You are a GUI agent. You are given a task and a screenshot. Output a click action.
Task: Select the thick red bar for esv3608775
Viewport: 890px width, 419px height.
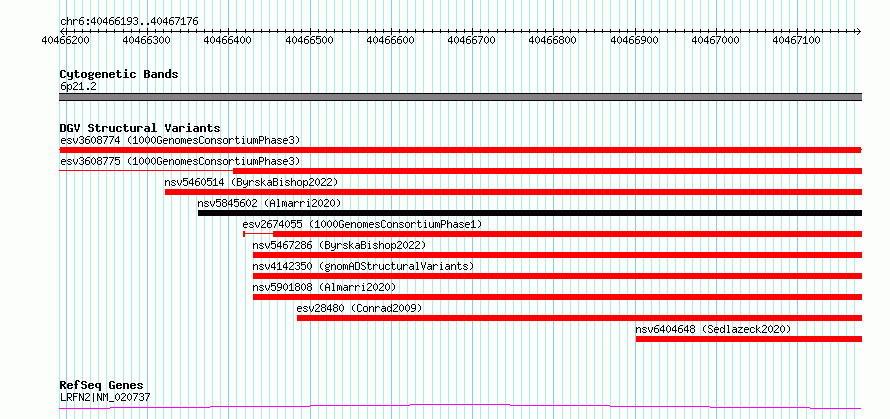[548, 171]
